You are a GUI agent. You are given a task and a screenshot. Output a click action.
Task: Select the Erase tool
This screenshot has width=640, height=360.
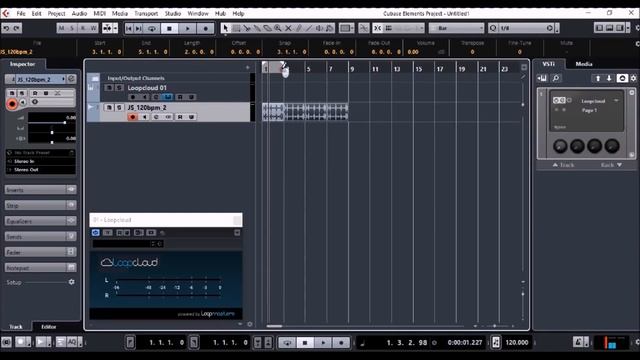[x=267, y=28]
